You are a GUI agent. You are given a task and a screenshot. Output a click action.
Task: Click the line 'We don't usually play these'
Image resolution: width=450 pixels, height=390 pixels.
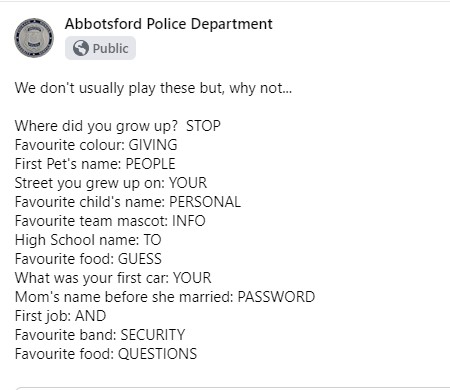[153, 88]
